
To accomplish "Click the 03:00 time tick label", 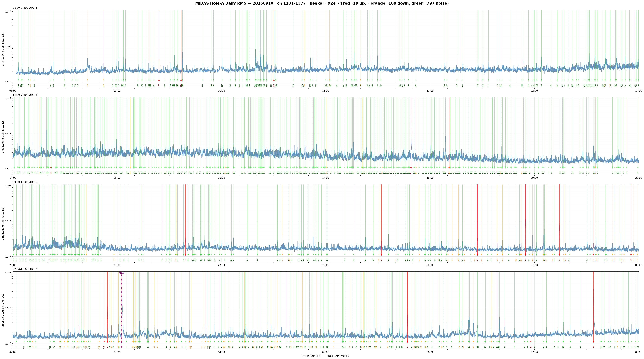I will coord(117,352).
